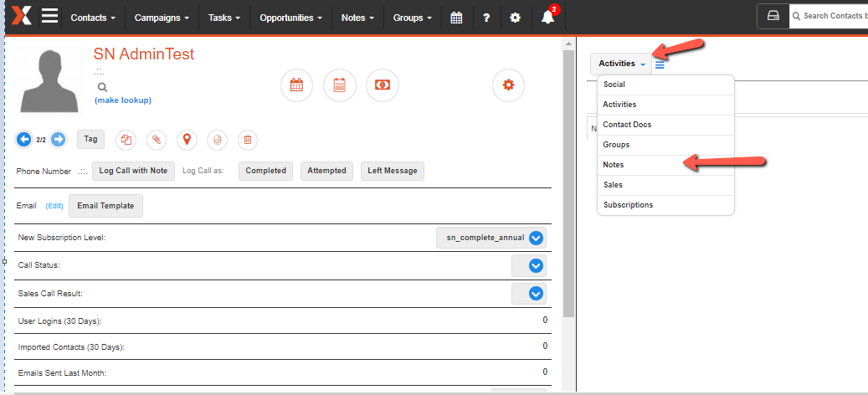The height and width of the screenshot is (395, 868).
Task: Click the Log Call with Note button
Action: tap(133, 171)
